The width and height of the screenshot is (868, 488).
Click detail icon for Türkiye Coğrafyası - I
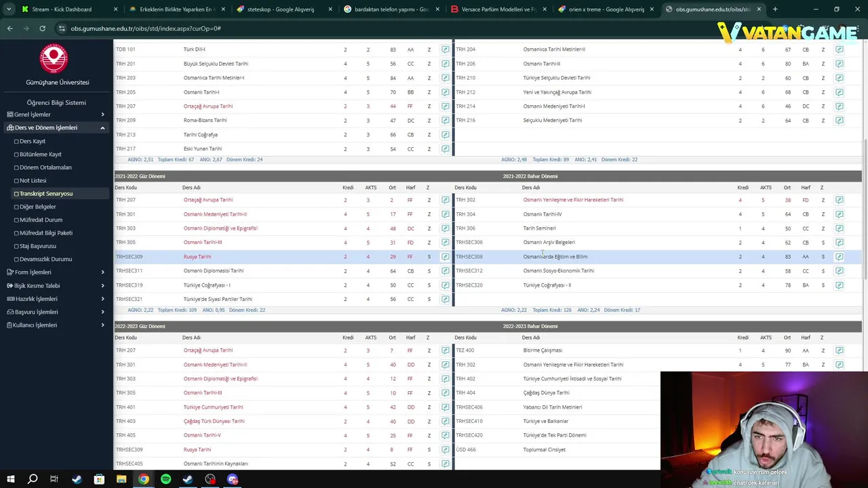445,285
